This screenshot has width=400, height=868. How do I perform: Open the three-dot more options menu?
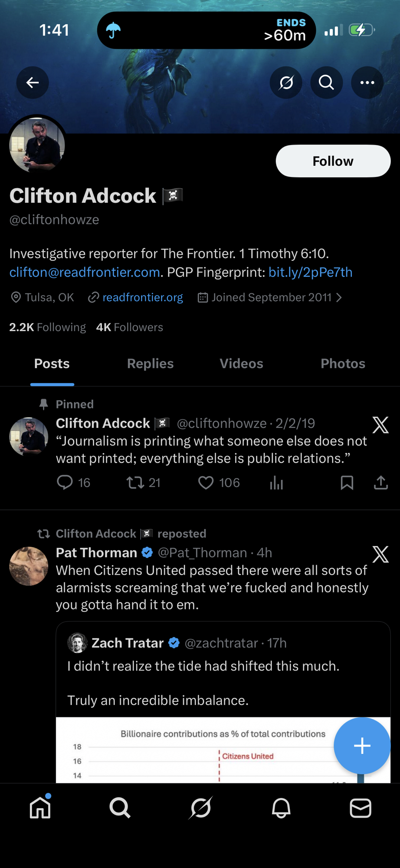coord(367,82)
